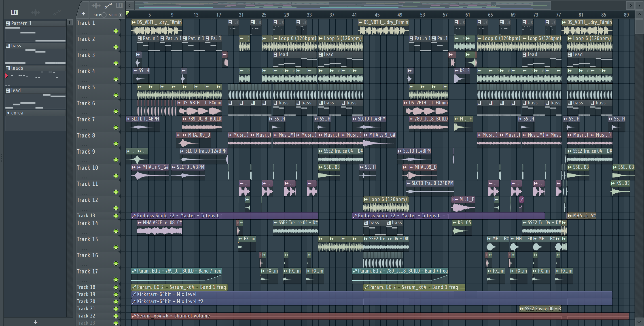This screenshot has width=644, height=326.
Task: Click the up arrow above vertical scrollbar
Action: click(x=639, y=14)
